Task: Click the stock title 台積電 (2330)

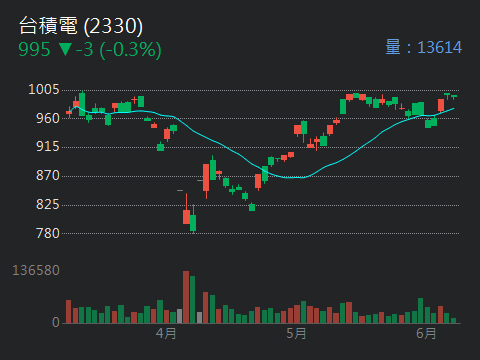Action: coord(81,26)
